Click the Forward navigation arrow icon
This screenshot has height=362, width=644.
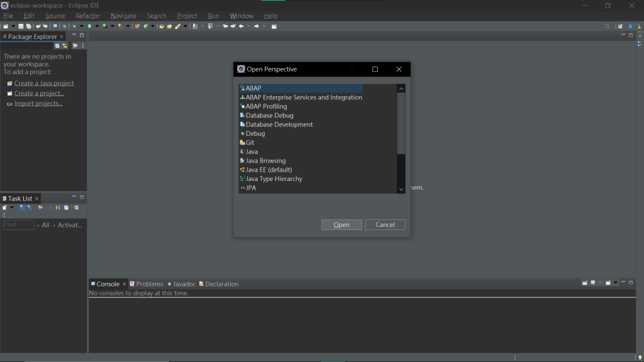coord(257,26)
